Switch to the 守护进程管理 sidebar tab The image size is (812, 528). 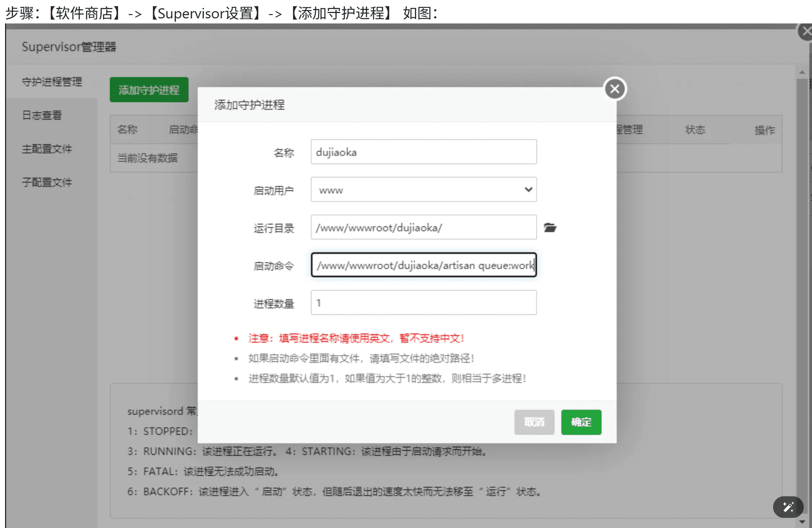point(52,82)
